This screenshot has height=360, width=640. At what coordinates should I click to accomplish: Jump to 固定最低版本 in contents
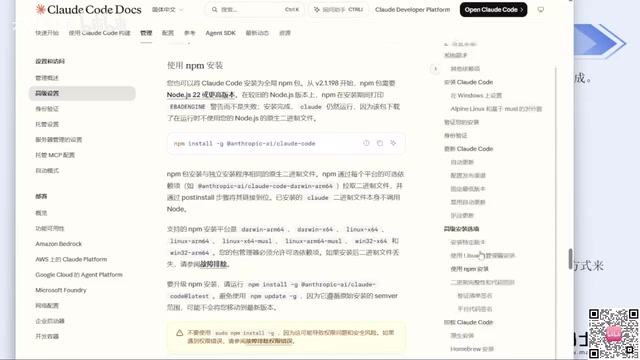click(468, 189)
